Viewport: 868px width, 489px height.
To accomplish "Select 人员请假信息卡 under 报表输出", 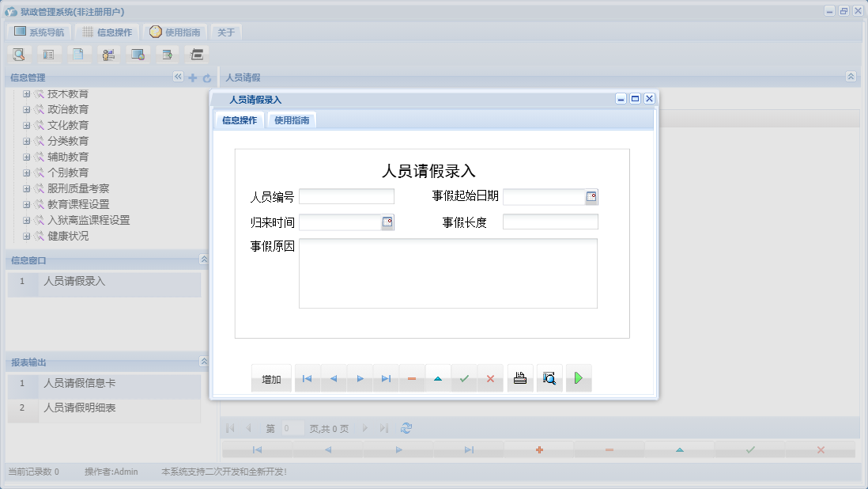I will coord(80,385).
